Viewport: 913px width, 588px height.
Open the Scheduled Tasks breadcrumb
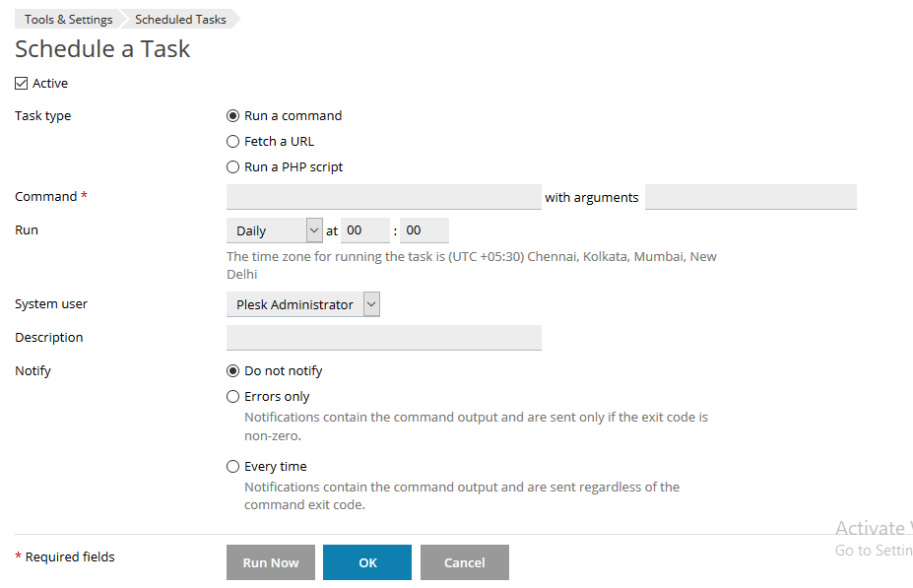(x=180, y=19)
